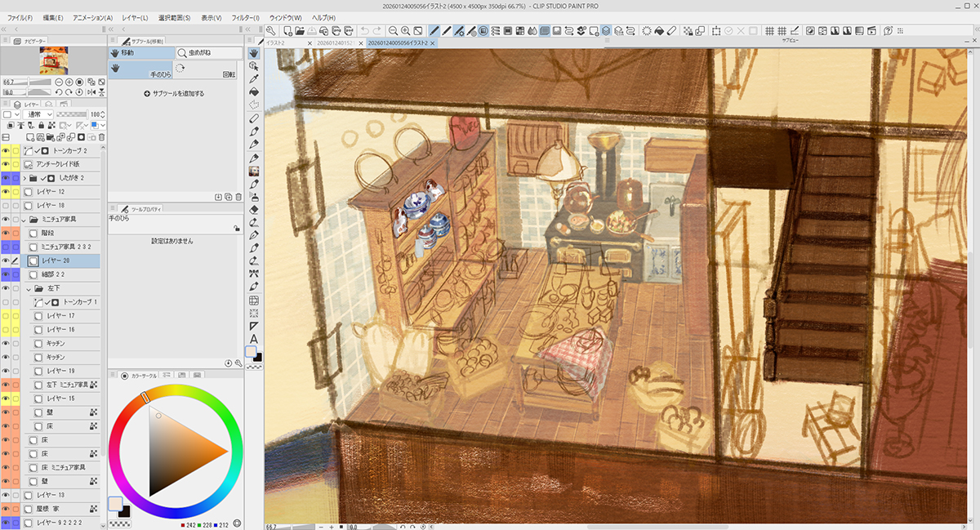980x530 pixels.
Task: Select the eyedropper tool in the toolbar
Action: tap(254, 78)
